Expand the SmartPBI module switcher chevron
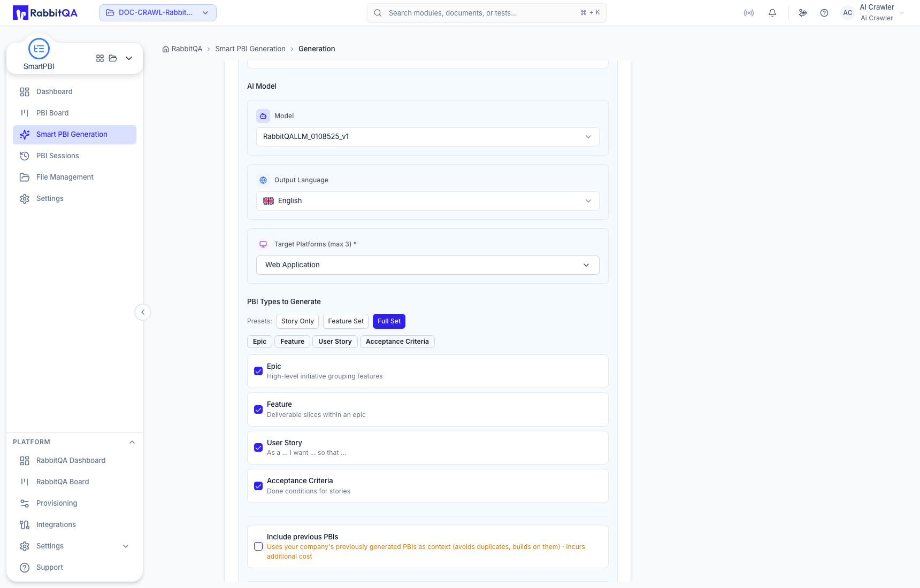Viewport: 920px width, 588px height. pyautogui.click(x=129, y=58)
